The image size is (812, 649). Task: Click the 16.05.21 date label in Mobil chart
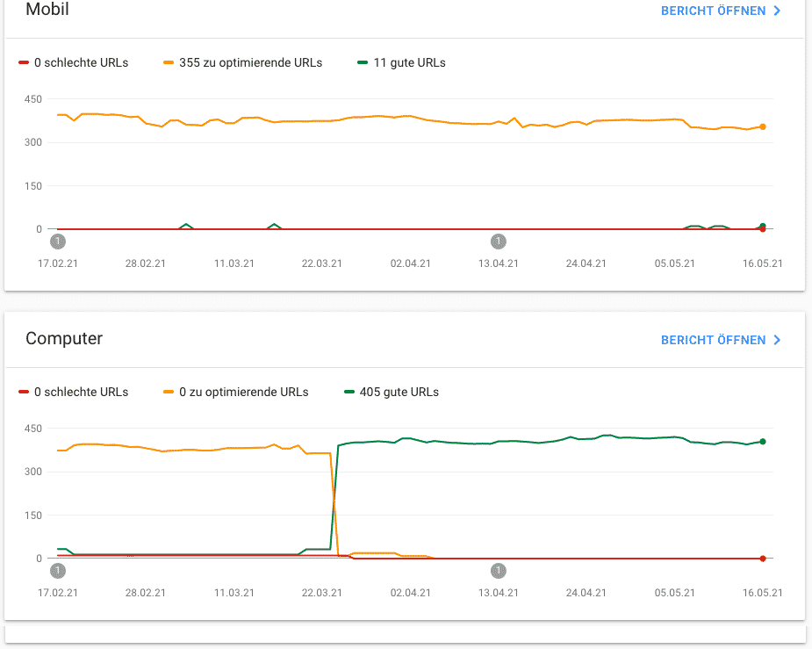(762, 263)
